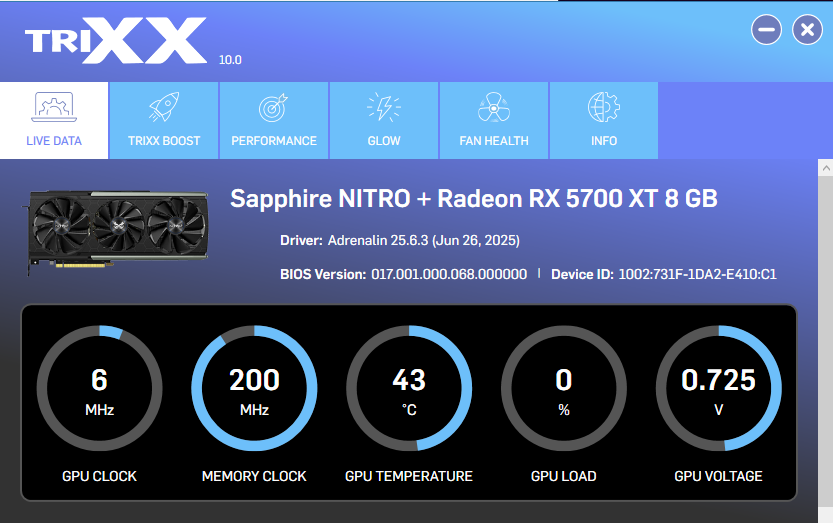The image size is (833, 523).
Task: Go to the GLOW tab
Action: tap(384, 121)
